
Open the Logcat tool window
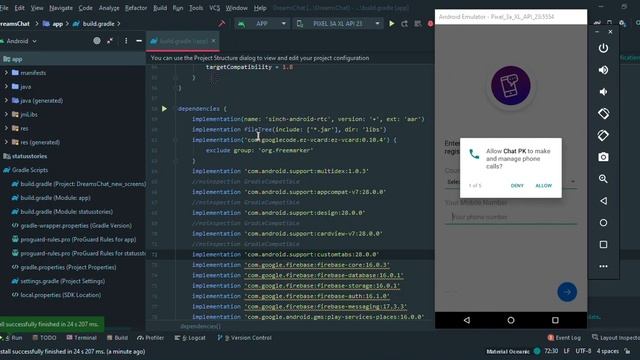pyautogui.click(x=190, y=338)
